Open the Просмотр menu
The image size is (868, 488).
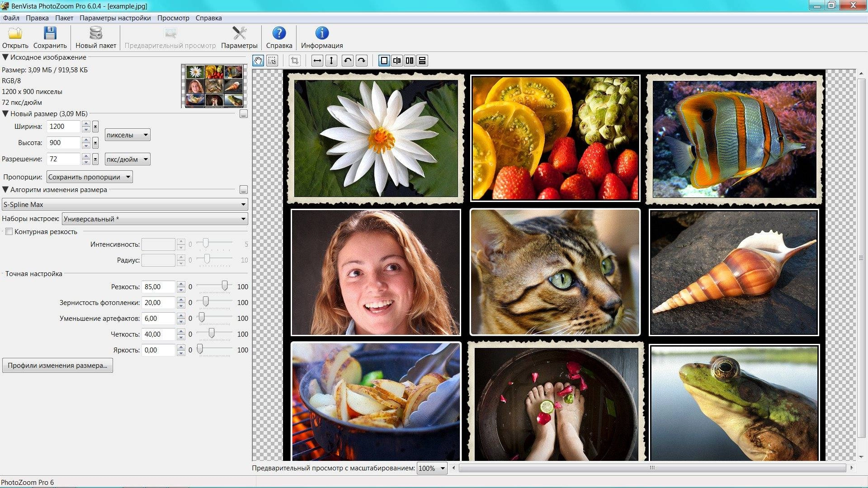pyautogui.click(x=173, y=18)
